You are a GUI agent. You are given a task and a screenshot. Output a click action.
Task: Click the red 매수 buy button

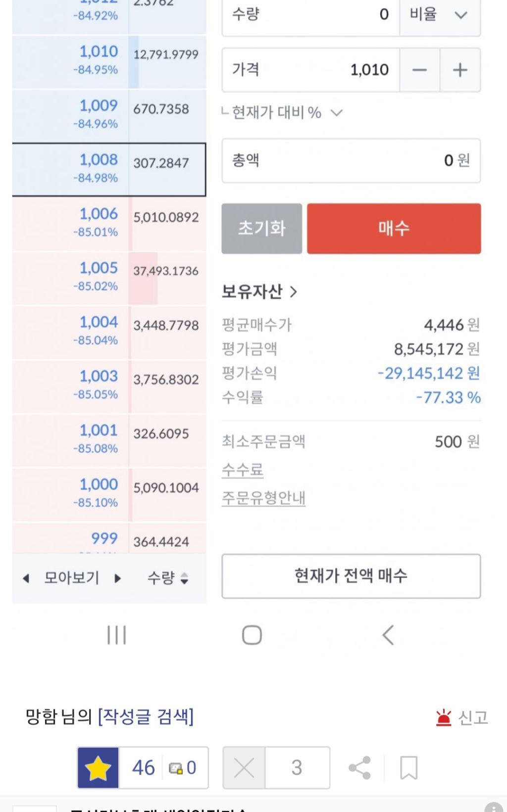tap(394, 228)
